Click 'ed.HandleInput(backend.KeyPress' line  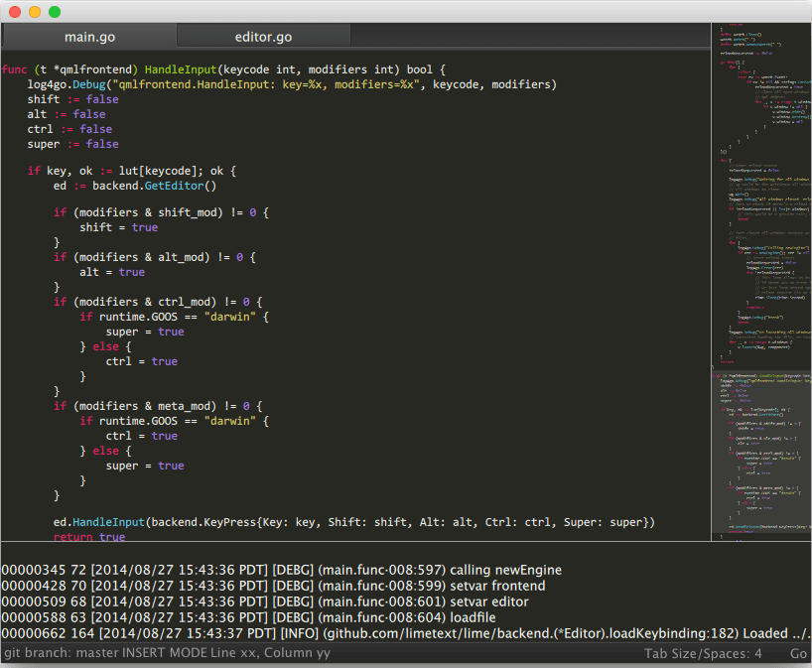pos(354,522)
